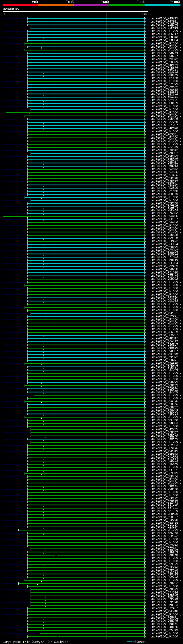The height and width of the screenshot is (644, 183).
Task: Select hit label UniRef100_C1BKC6
Action: pyautogui.click(x=164, y=235)
